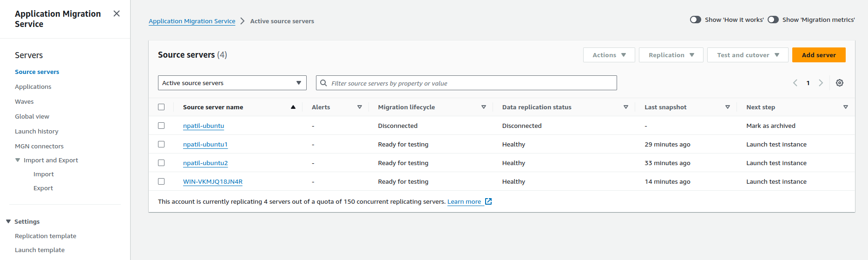
Task: Toggle Show 'How it works' switch
Action: (x=696, y=20)
